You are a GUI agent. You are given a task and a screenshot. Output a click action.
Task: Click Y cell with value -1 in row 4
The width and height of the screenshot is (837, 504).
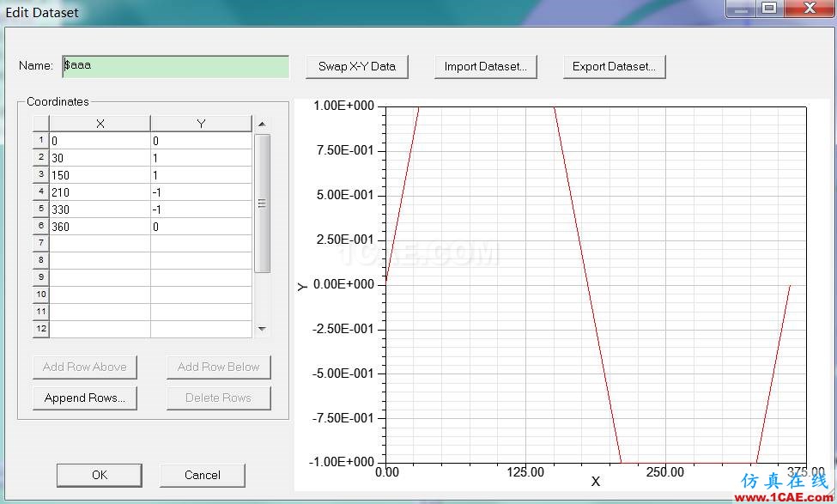point(201,192)
